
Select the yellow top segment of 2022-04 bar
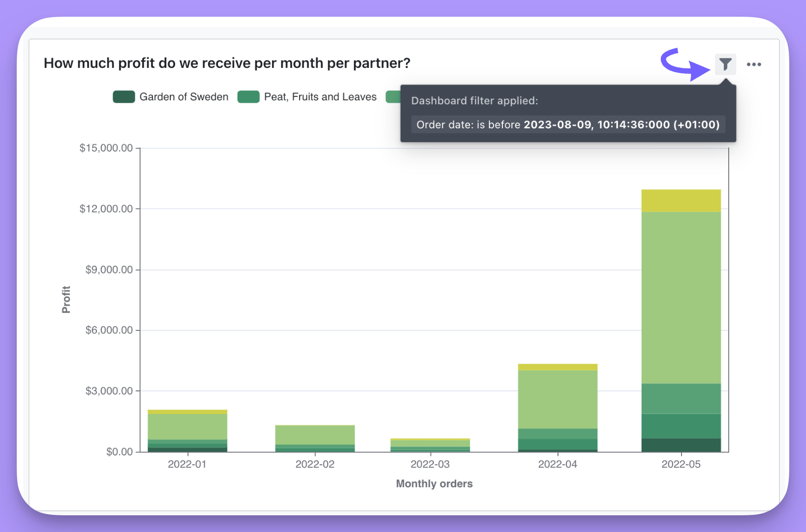[x=558, y=367]
